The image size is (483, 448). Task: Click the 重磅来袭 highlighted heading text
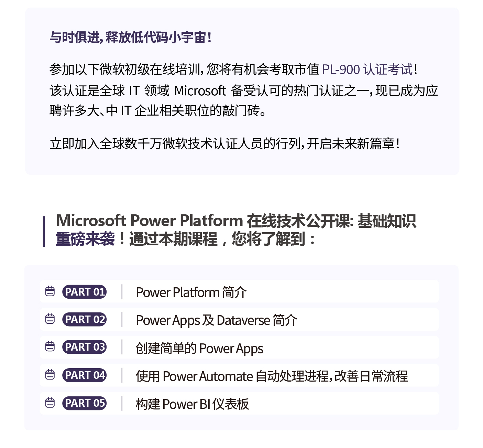(85, 239)
